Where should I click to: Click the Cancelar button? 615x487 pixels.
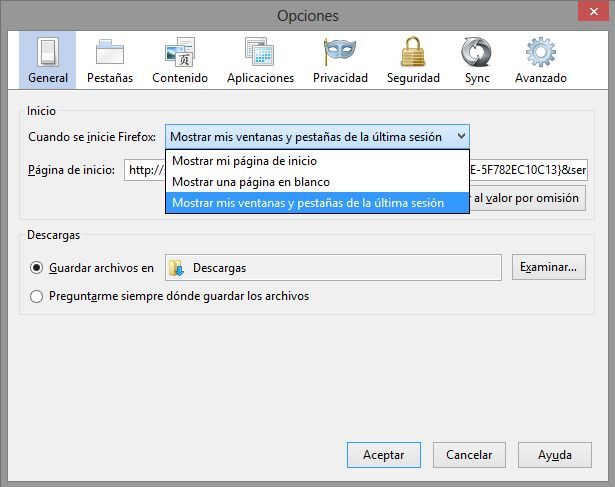point(469,455)
